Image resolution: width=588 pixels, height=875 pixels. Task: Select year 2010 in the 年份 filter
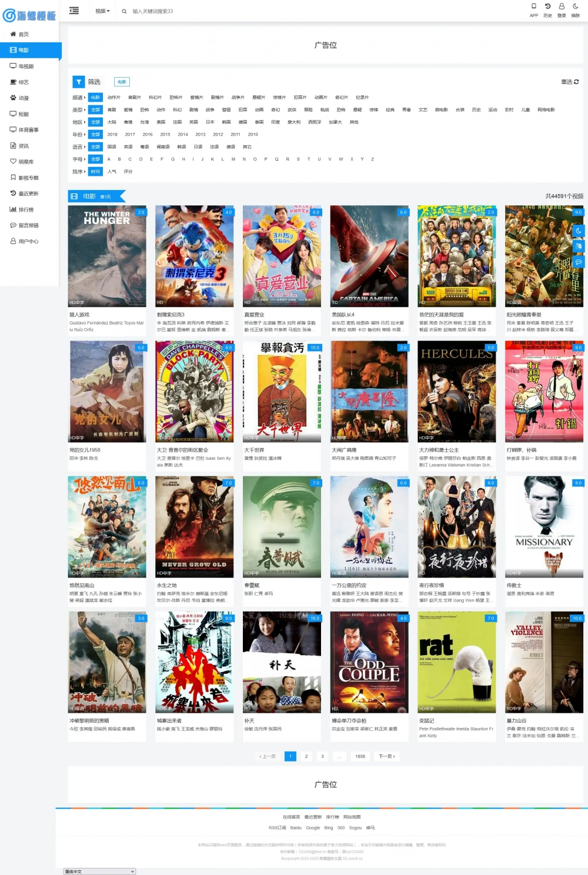[x=253, y=135]
